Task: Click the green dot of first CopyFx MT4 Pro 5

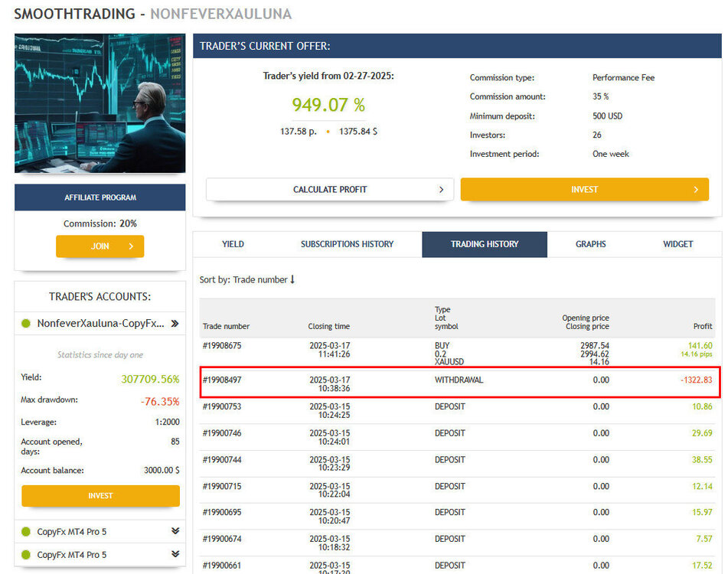Action: (26, 531)
